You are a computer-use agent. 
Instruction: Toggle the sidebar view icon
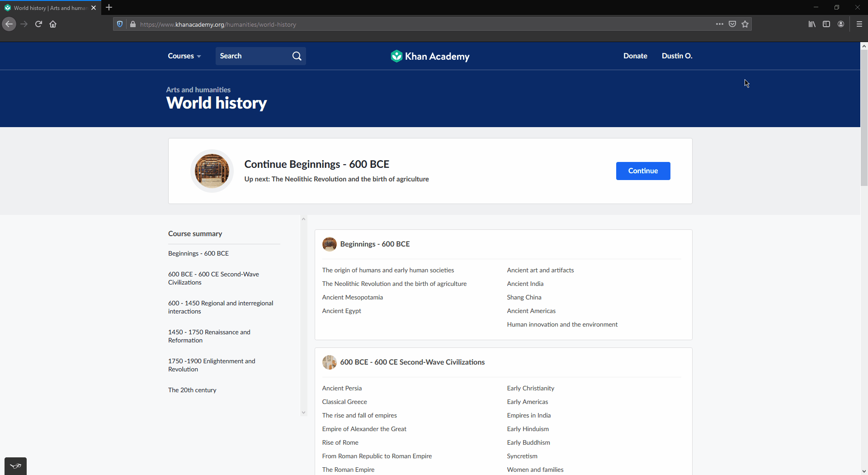click(x=826, y=24)
